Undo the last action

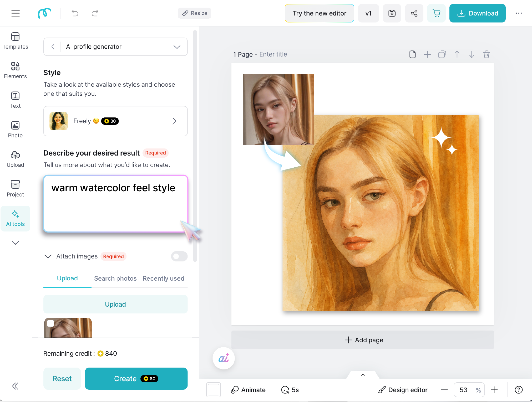coord(75,13)
